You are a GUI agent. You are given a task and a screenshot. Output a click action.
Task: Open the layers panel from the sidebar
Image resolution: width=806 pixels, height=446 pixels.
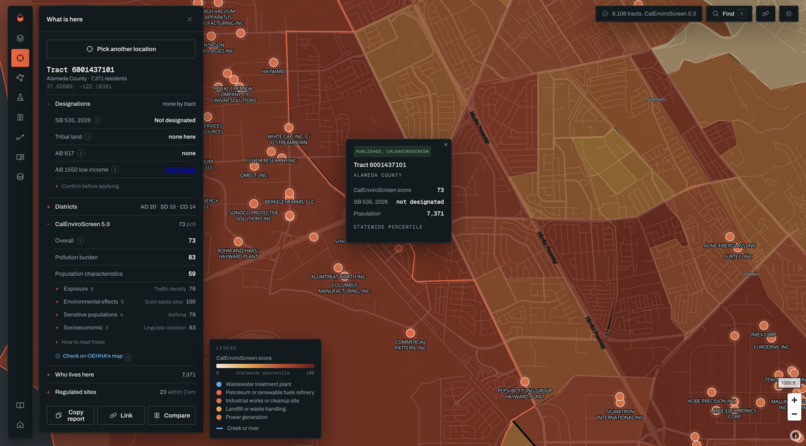click(20, 38)
